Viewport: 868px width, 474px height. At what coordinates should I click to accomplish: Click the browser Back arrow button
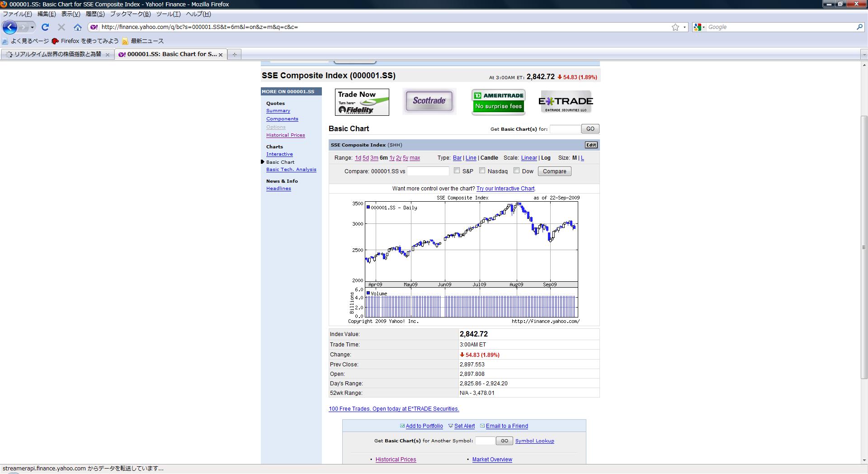10,27
